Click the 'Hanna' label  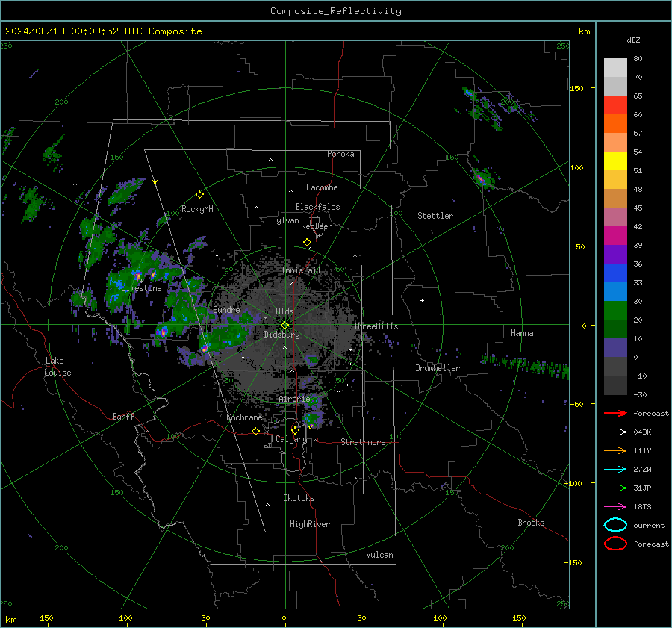point(522,333)
